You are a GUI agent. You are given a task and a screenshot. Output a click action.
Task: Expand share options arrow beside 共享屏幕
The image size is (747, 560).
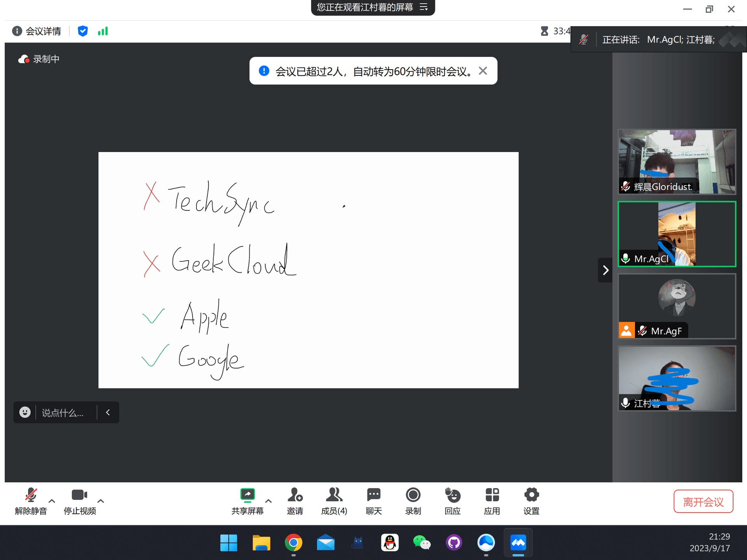click(268, 501)
